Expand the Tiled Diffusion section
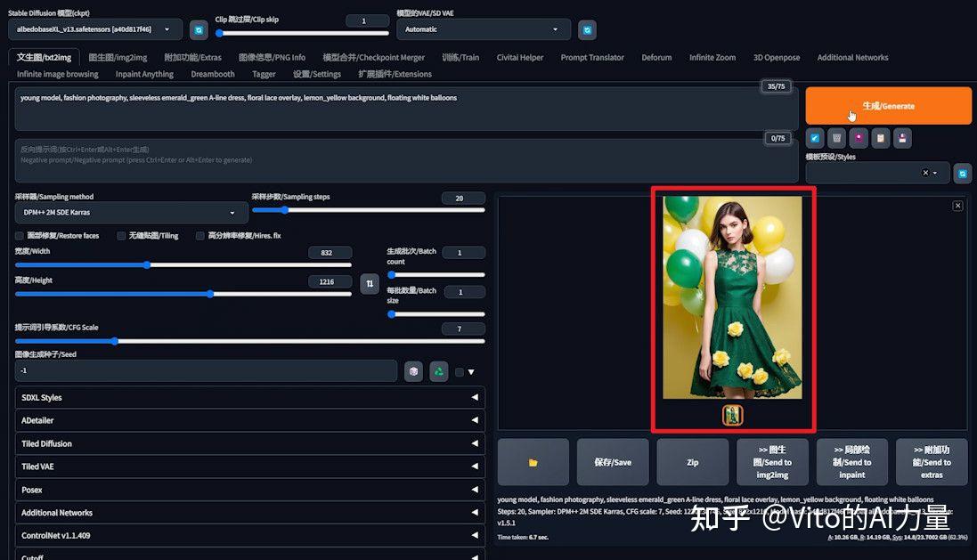The image size is (977, 560). coord(250,443)
